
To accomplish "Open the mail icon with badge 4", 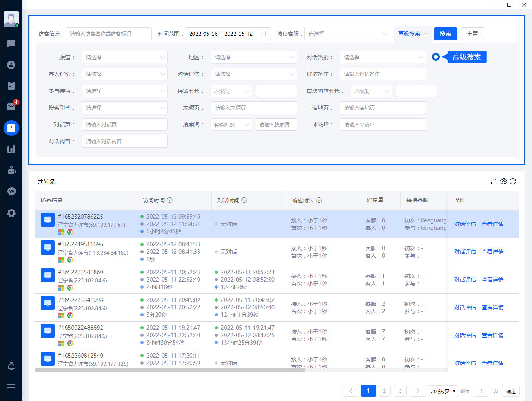I will pos(11,107).
